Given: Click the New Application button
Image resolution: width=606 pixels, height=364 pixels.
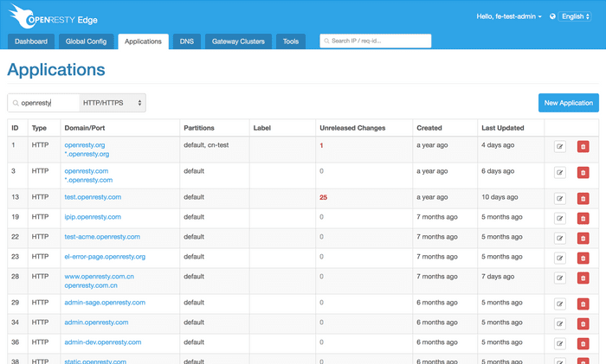Looking at the screenshot, I should (569, 103).
